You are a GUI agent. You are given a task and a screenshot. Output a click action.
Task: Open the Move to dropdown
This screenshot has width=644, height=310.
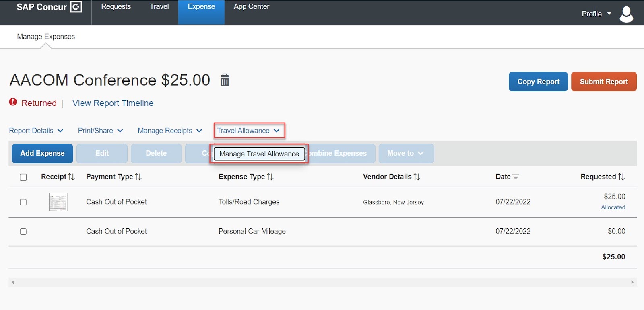click(406, 153)
